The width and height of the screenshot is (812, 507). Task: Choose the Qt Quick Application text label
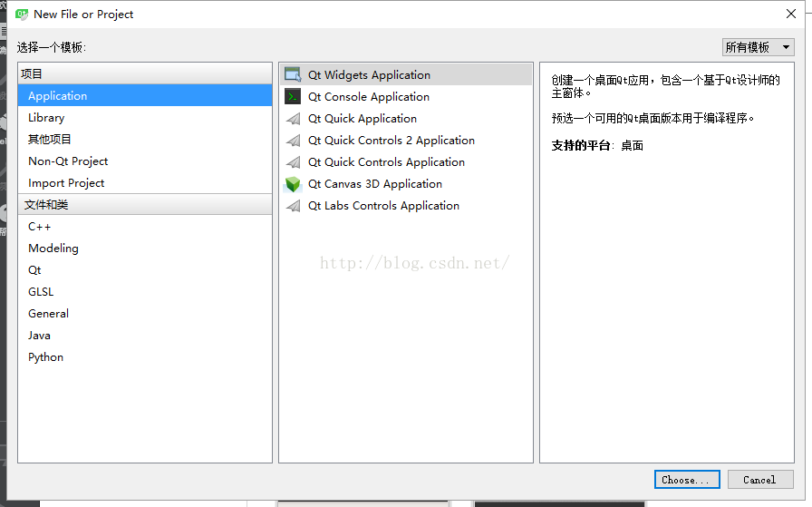coord(362,119)
